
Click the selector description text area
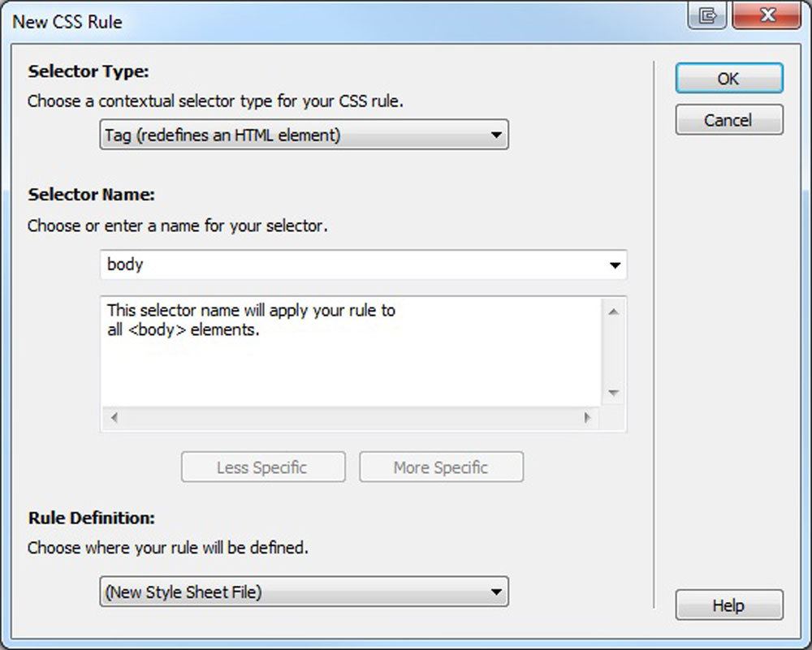click(x=349, y=357)
